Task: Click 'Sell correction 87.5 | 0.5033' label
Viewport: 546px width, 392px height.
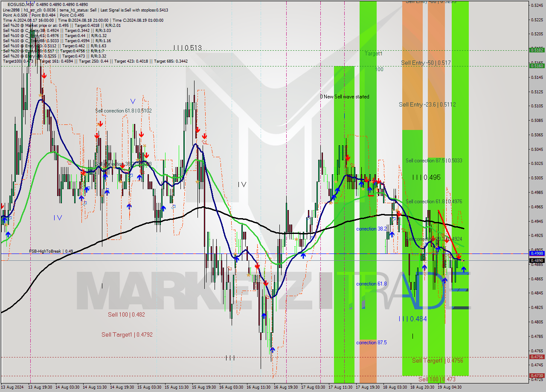Action: tap(434, 161)
